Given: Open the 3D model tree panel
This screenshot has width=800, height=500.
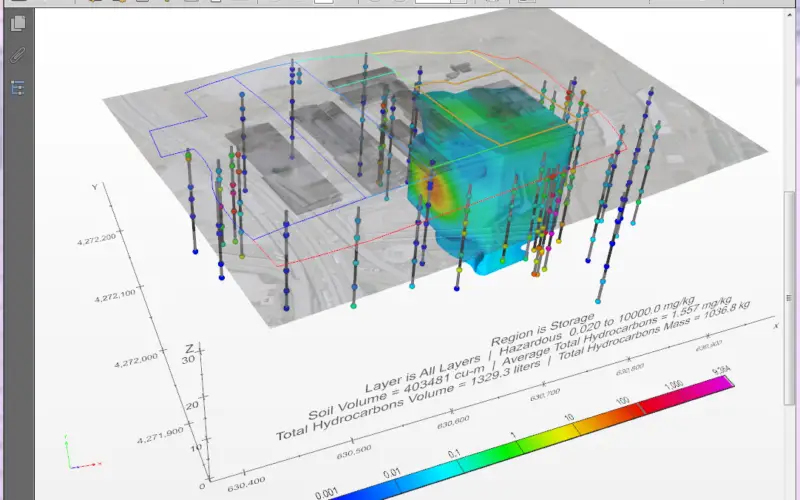Looking at the screenshot, I should [18, 88].
